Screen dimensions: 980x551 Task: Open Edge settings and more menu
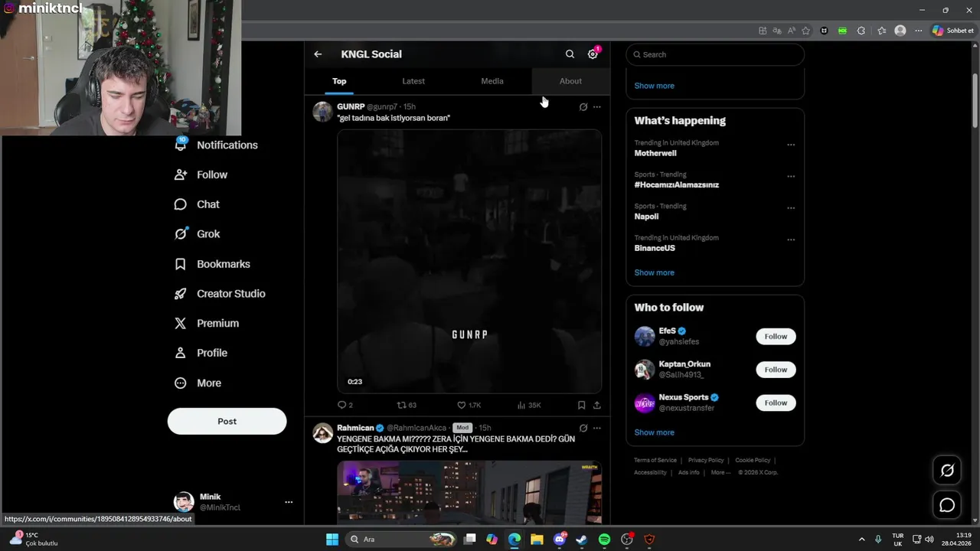coord(919,31)
